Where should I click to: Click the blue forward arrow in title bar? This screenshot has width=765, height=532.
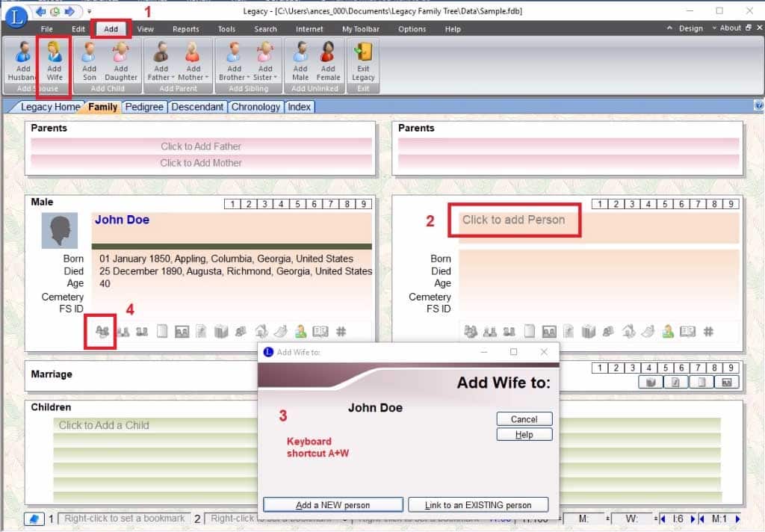click(x=69, y=10)
